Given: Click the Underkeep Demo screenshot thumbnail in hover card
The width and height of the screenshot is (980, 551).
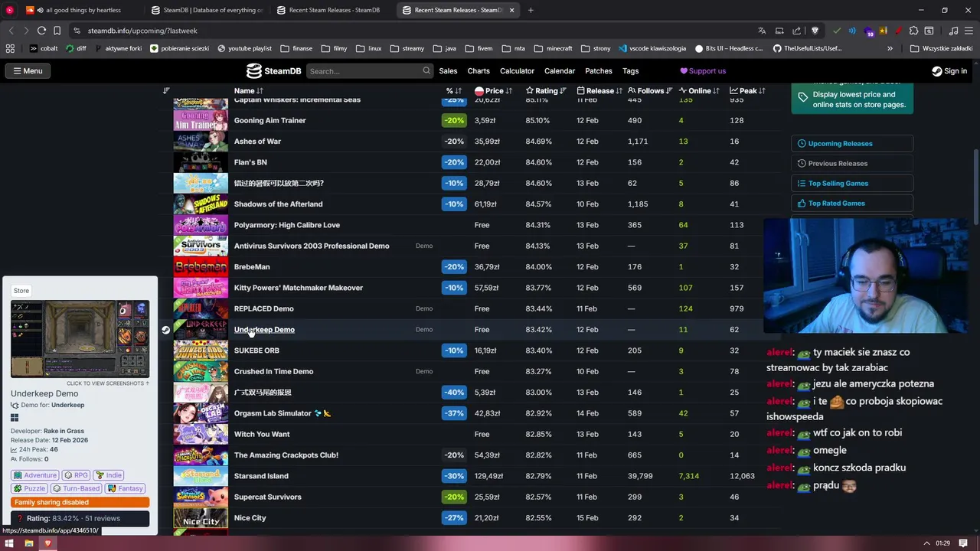Looking at the screenshot, I should pos(80,340).
